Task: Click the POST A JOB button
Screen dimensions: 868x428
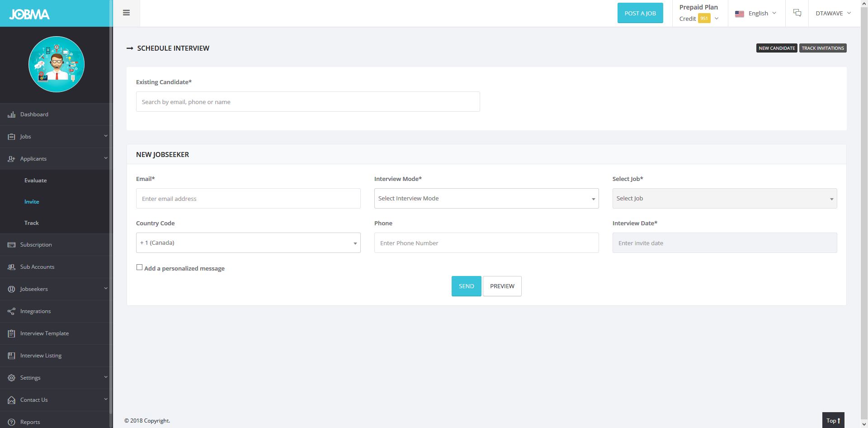Action: coord(640,13)
